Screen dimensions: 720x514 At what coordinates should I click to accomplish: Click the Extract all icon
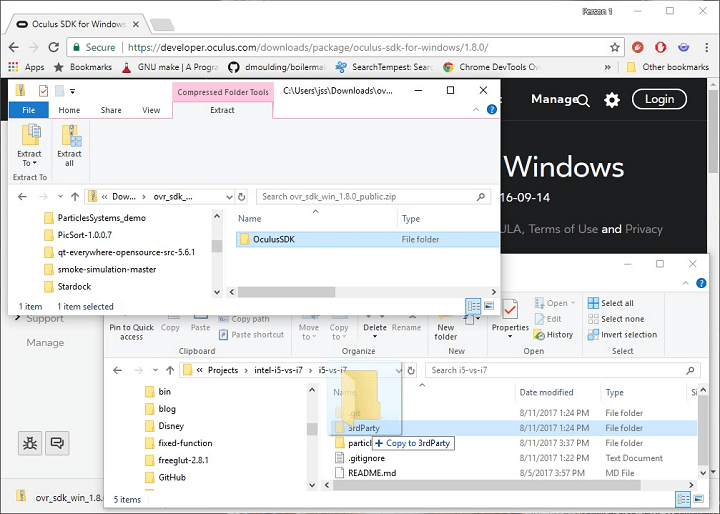[70, 146]
